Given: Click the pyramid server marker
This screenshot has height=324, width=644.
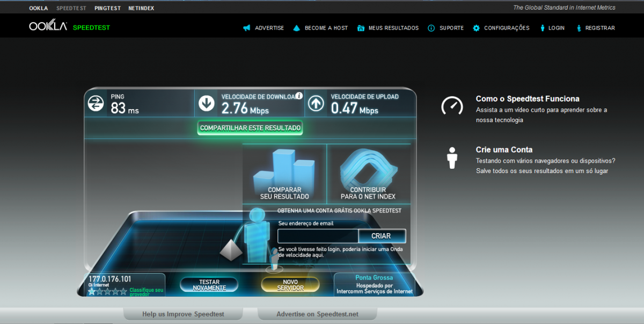Looking at the screenshot, I should [231, 249].
